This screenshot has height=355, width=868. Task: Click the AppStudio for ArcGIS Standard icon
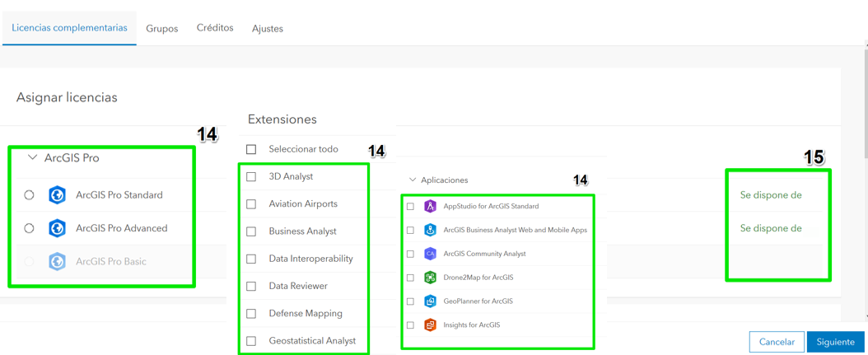click(x=431, y=206)
